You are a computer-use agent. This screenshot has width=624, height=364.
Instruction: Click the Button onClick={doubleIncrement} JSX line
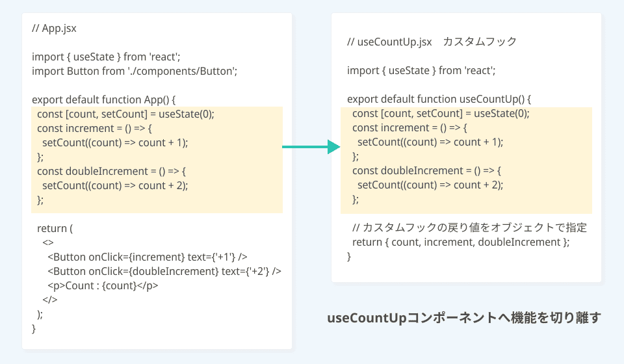[164, 272]
